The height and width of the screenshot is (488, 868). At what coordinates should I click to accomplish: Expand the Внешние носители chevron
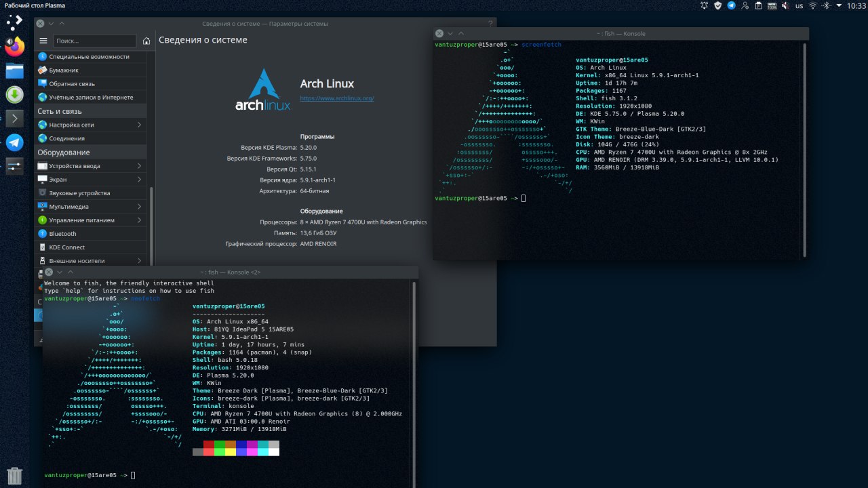139,261
